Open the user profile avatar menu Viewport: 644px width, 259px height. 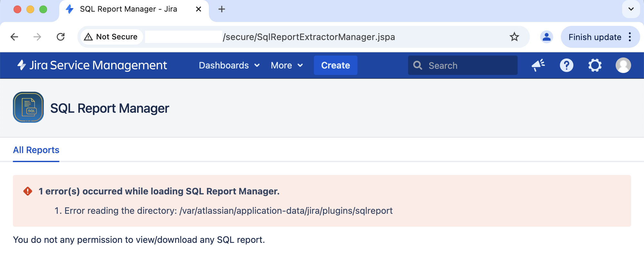[x=623, y=66]
